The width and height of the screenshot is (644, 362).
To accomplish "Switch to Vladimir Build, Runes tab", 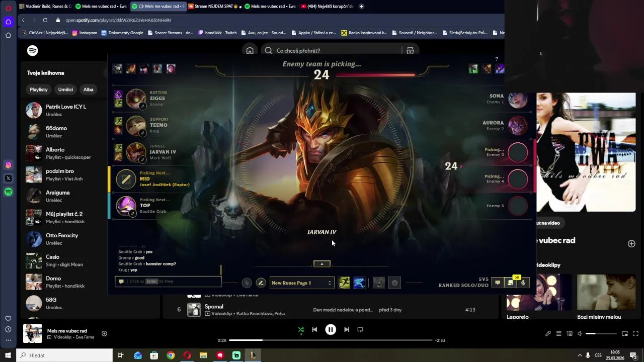I will (45, 6).
